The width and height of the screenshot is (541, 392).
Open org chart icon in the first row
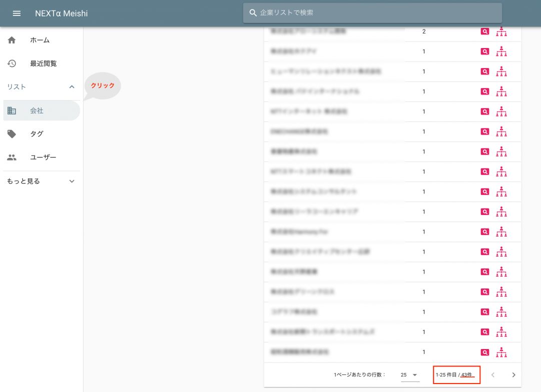point(501,31)
